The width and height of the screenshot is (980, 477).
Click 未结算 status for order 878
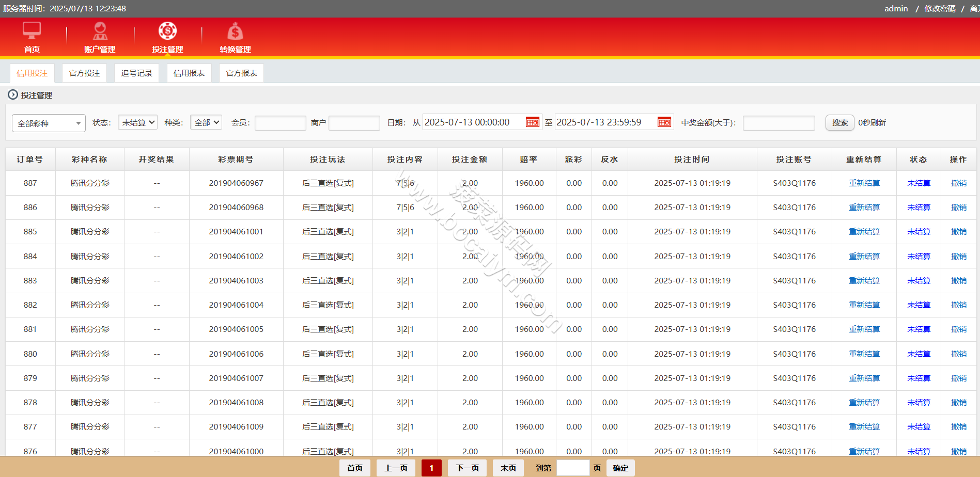click(919, 403)
